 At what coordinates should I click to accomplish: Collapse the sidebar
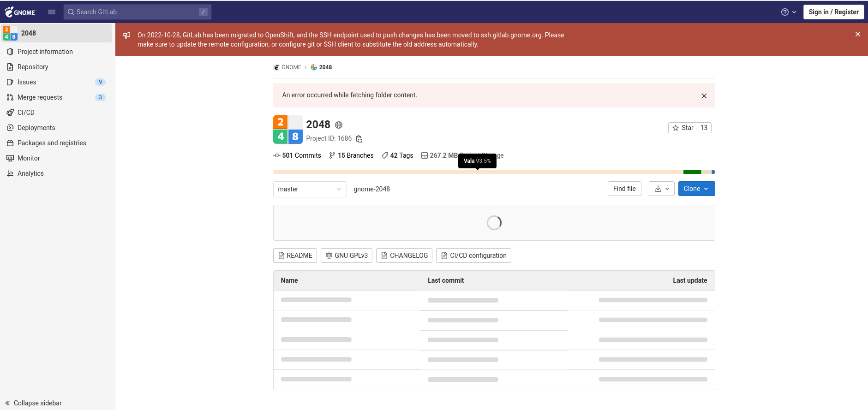pyautogui.click(x=33, y=403)
